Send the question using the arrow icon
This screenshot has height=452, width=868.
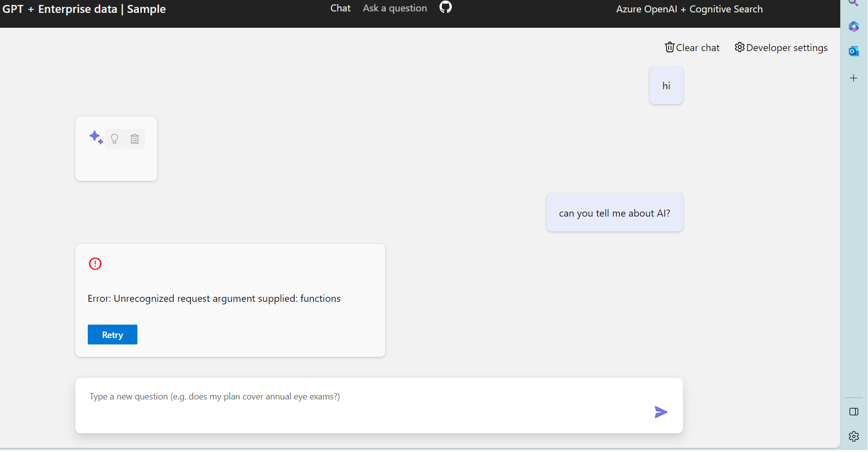(x=661, y=411)
